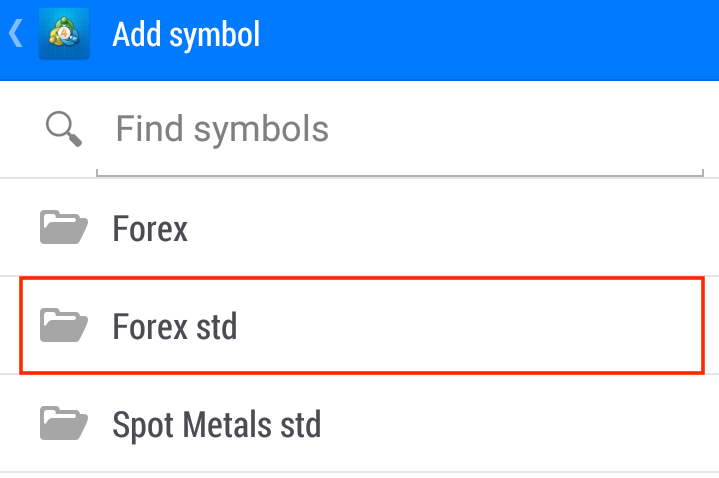Click the Add symbol title text
The image size is (719, 478).
[x=186, y=35]
